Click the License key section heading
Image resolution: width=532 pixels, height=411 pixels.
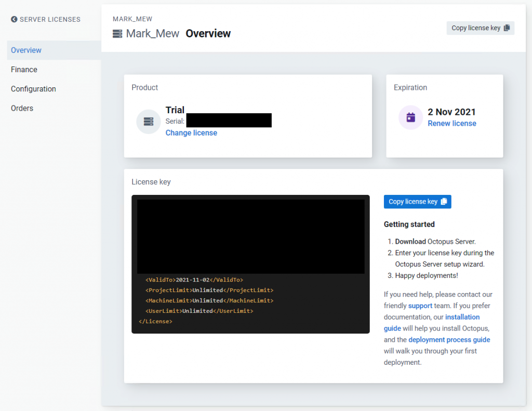pyautogui.click(x=151, y=182)
